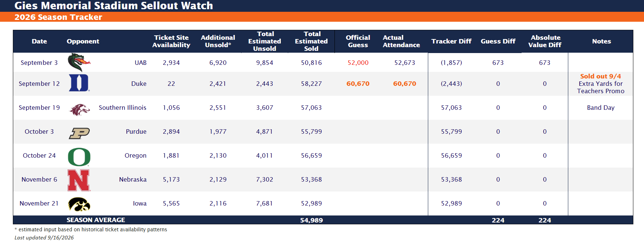Click the Purdue P logo
644x242 pixels.
(x=79, y=133)
